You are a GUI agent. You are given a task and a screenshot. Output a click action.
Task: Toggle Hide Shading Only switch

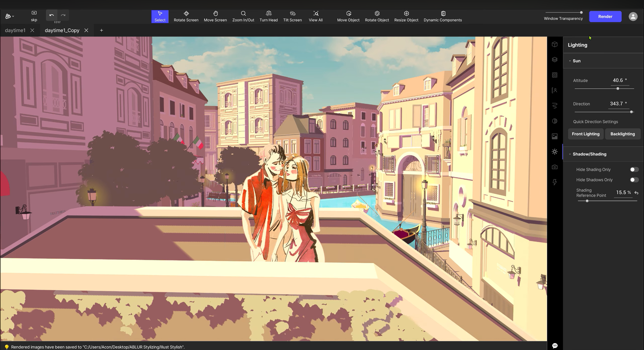pos(634,170)
